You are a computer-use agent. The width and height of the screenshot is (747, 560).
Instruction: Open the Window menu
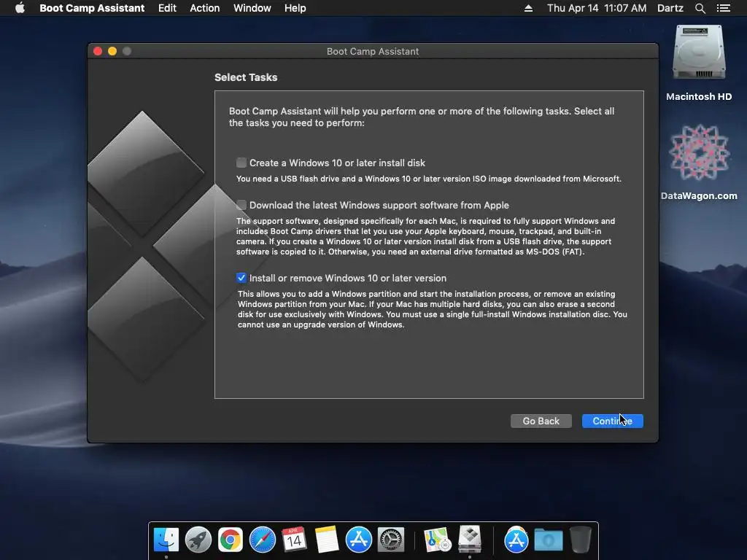252,8
